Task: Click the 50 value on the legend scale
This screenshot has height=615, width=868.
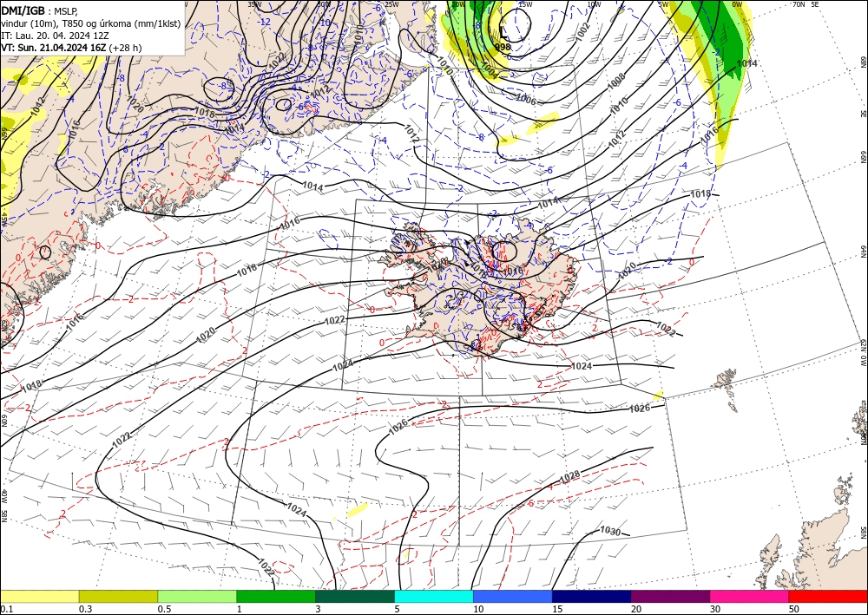Action: pyautogui.click(x=794, y=609)
